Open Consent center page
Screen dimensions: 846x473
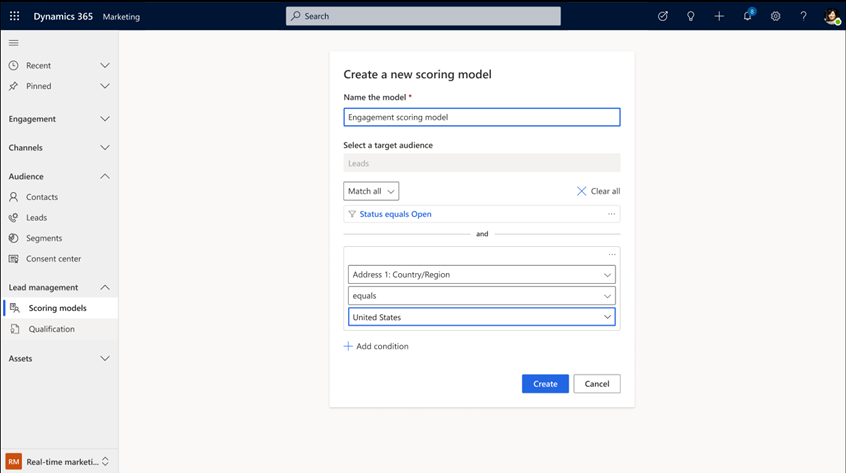coord(53,259)
